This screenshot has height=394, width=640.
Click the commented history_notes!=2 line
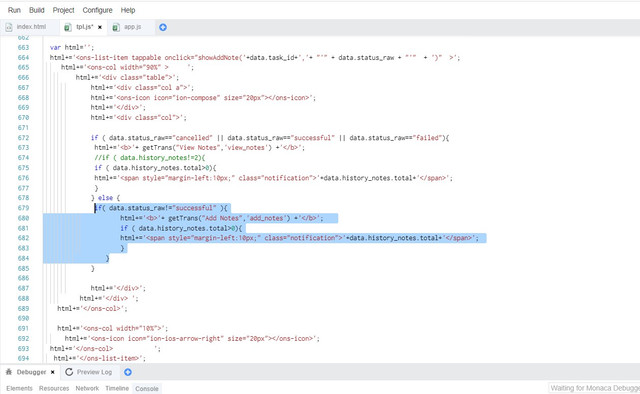pyautogui.click(x=149, y=158)
